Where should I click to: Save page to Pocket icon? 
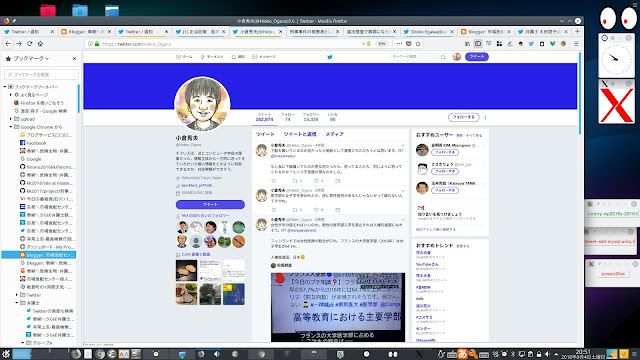tap(409, 44)
